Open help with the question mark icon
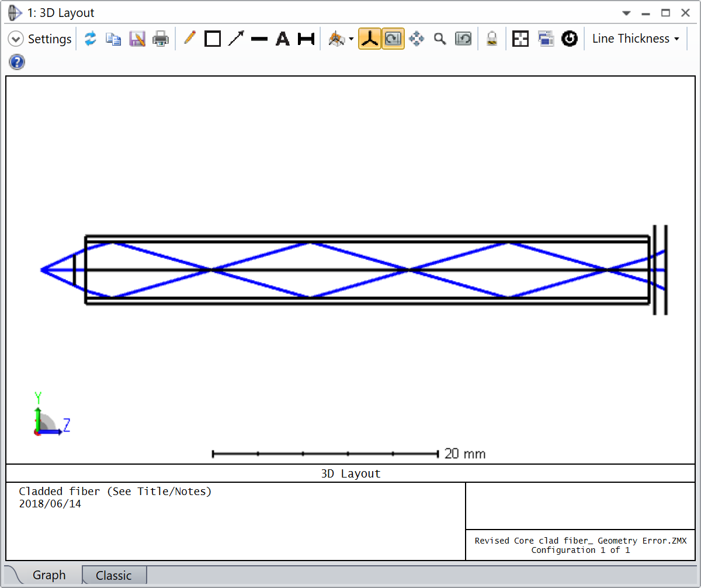The width and height of the screenshot is (701, 588). tap(18, 63)
